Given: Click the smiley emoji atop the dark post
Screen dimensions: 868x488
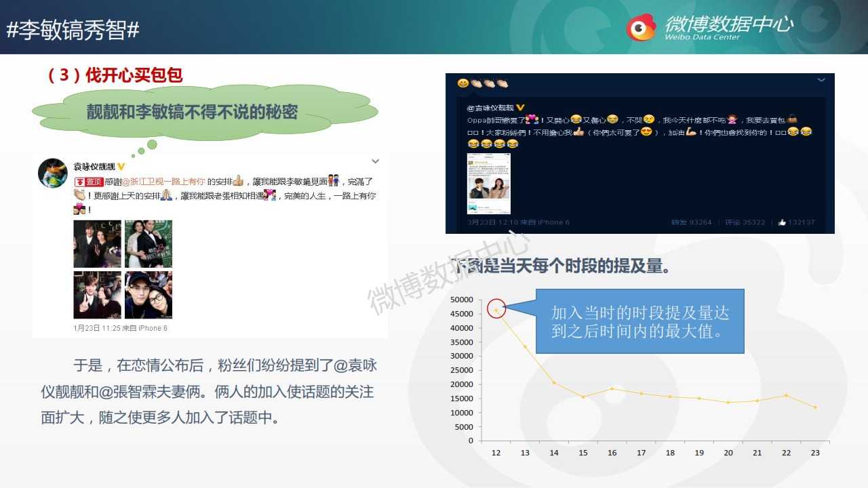Looking at the screenshot, I should tap(463, 83).
